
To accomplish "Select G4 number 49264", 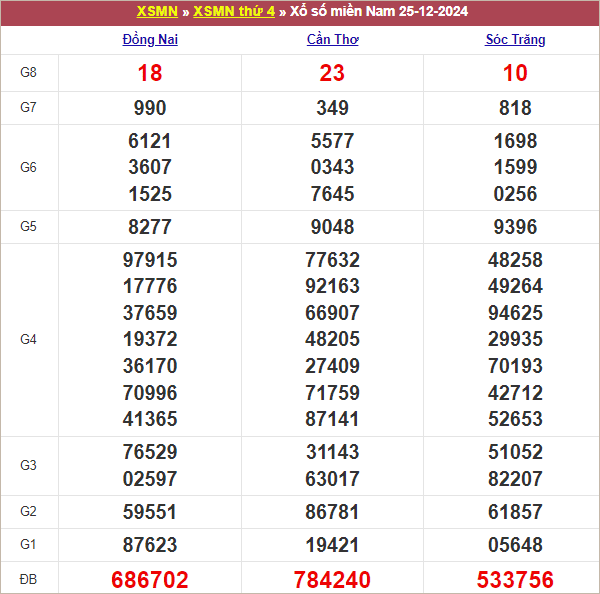I will [515, 286].
